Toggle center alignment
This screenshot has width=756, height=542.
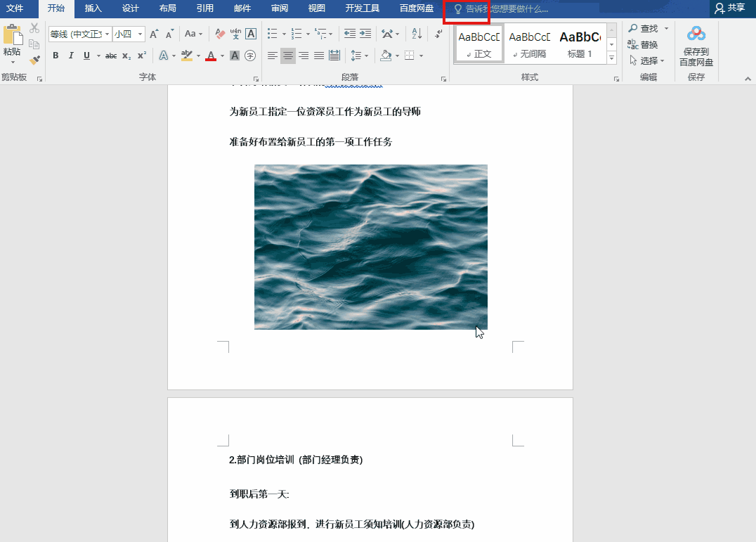tap(288, 56)
